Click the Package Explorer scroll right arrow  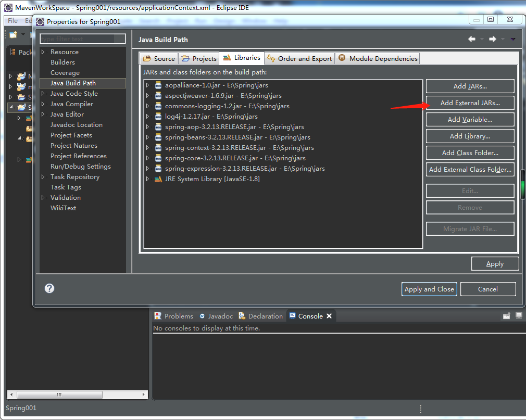pyautogui.click(x=143, y=394)
